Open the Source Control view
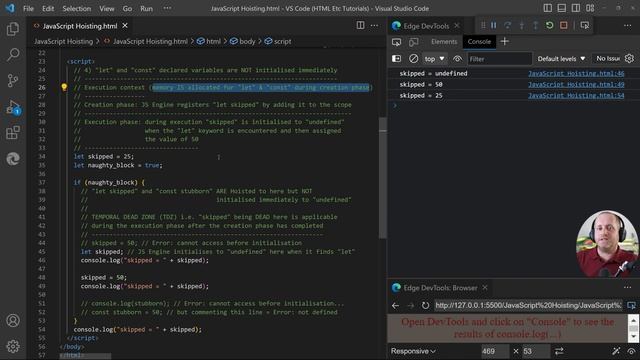The width and height of the screenshot is (640, 360). tap(13, 80)
